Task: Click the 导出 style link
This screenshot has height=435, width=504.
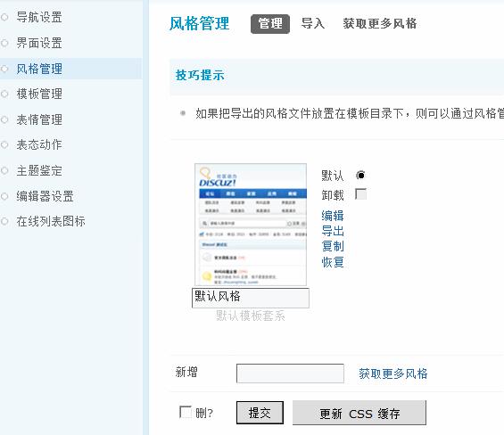Action: (x=333, y=231)
